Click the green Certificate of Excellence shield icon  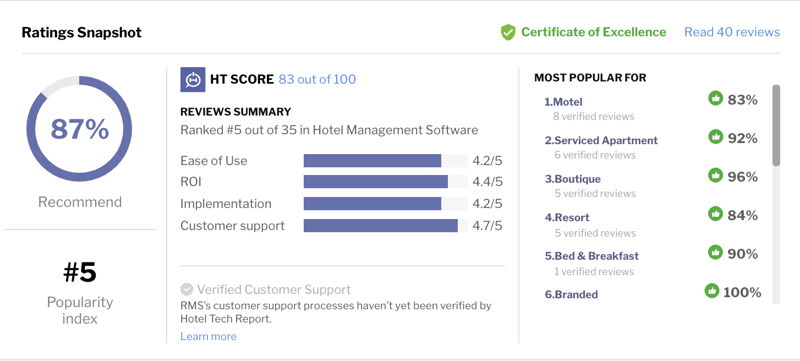point(508,32)
